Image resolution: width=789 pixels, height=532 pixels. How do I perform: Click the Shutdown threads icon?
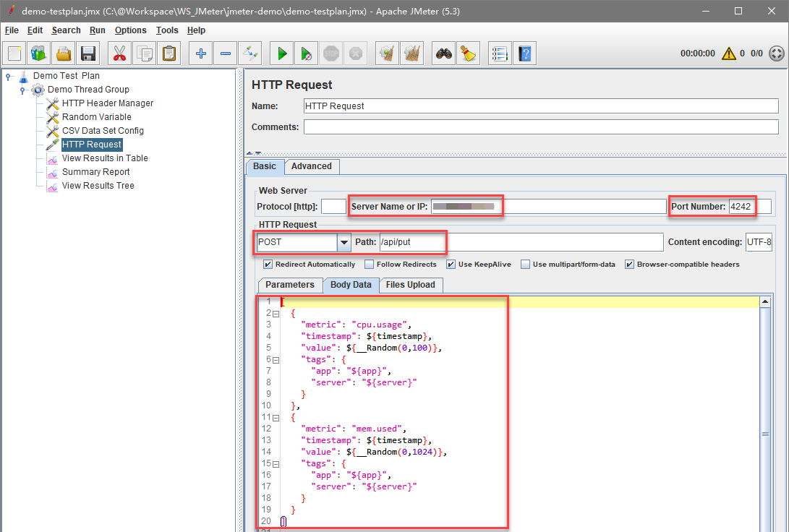tap(356, 53)
